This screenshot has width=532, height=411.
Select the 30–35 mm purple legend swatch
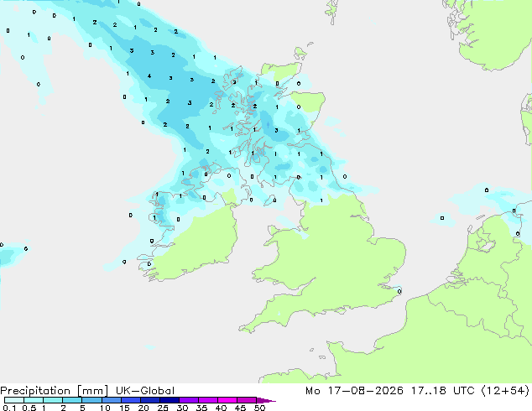coord(188,400)
